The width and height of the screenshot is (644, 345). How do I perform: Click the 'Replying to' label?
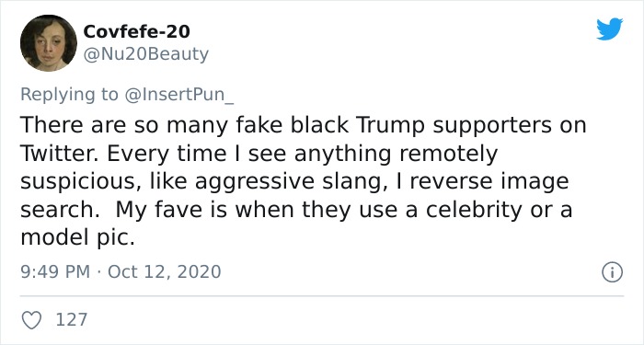point(69,95)
